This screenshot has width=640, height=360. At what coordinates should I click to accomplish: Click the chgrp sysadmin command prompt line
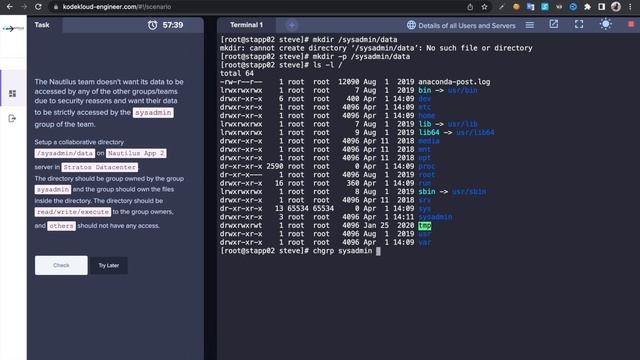click(300, 251)
